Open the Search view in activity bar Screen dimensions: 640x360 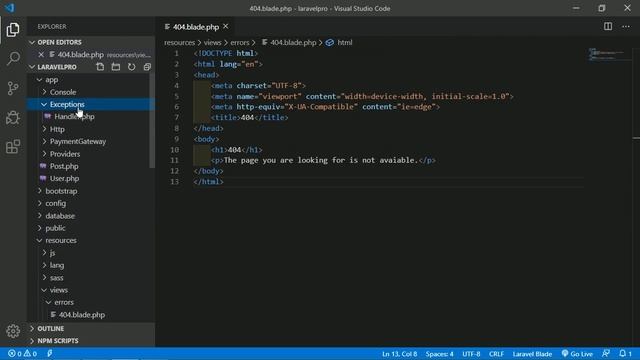coord(13,59)
